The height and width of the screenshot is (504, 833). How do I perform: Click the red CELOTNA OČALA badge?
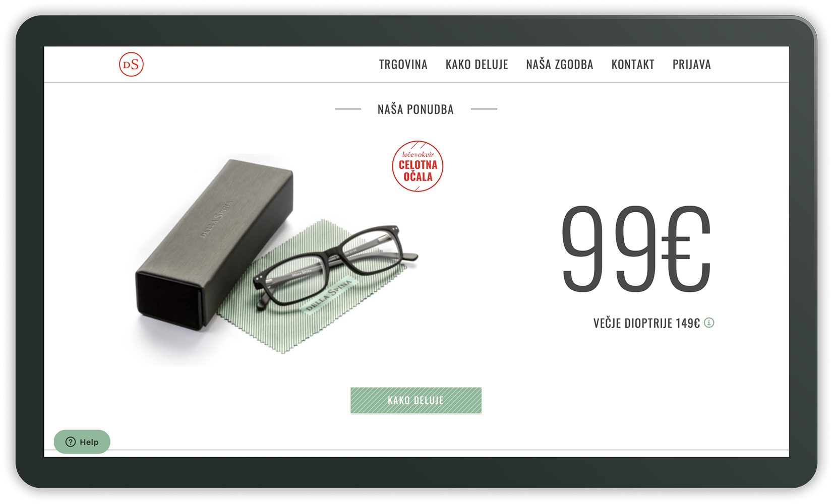click(x=418, y=166)
